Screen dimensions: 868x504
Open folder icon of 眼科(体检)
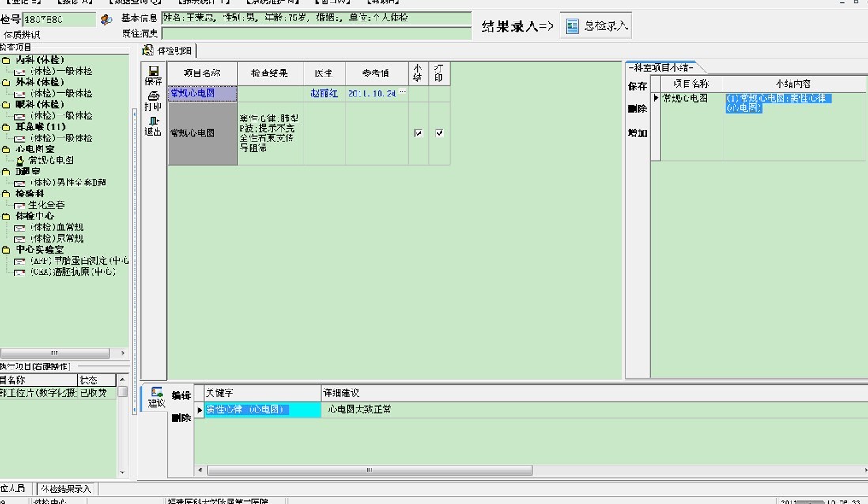[6, 104]
